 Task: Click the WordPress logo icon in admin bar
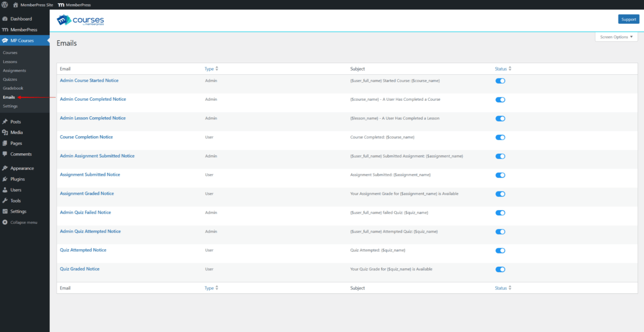coord(5,5)
